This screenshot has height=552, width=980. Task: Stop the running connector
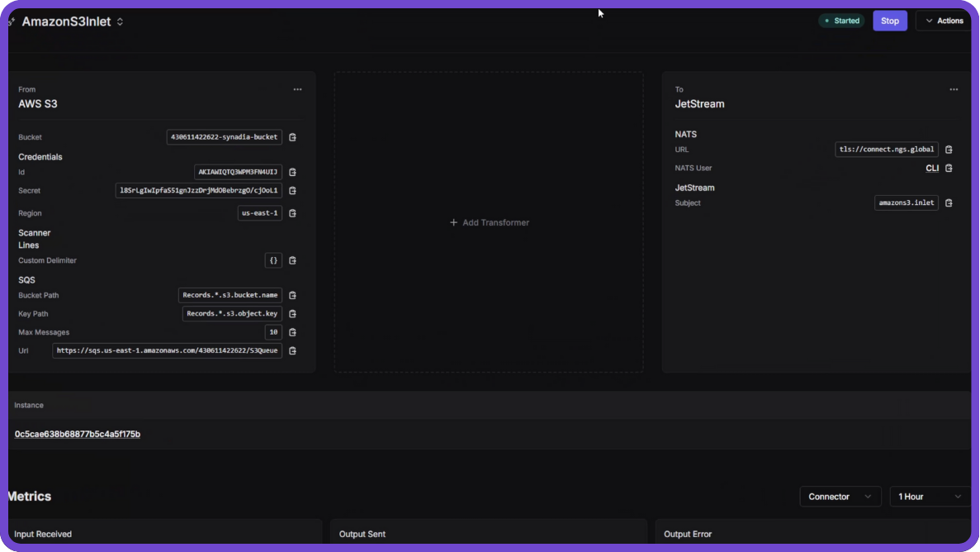pos(889,21)
